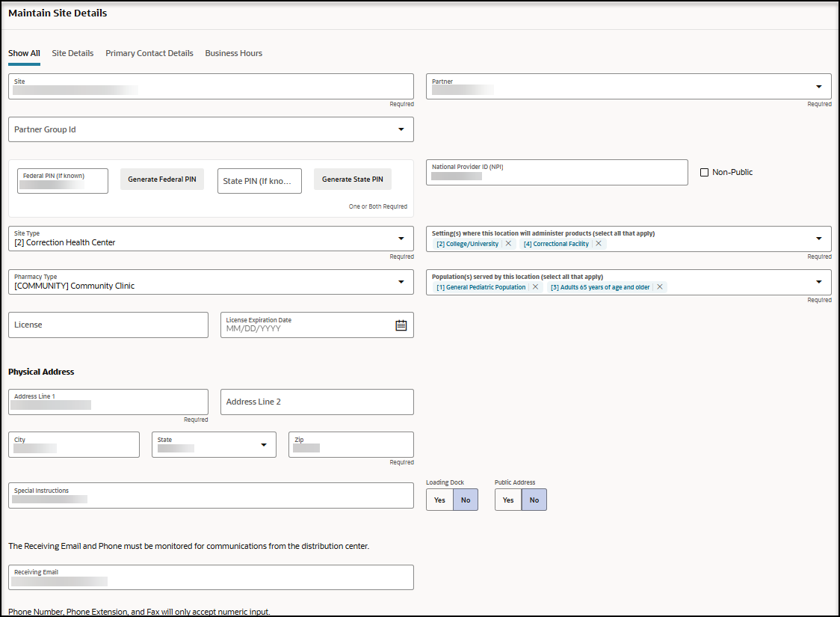Focus the Address Line 1 field
This screenshot has width=840, height=617.
108,402
